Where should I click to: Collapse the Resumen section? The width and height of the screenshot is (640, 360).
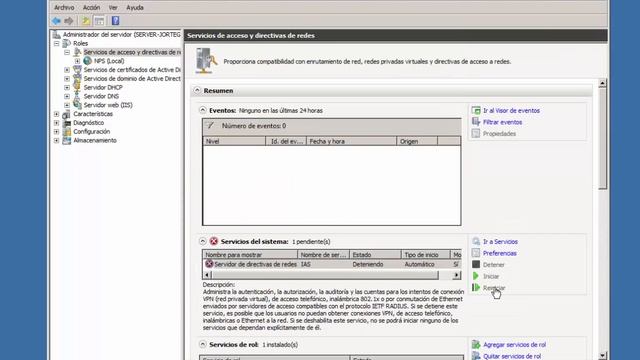point(197,90)
